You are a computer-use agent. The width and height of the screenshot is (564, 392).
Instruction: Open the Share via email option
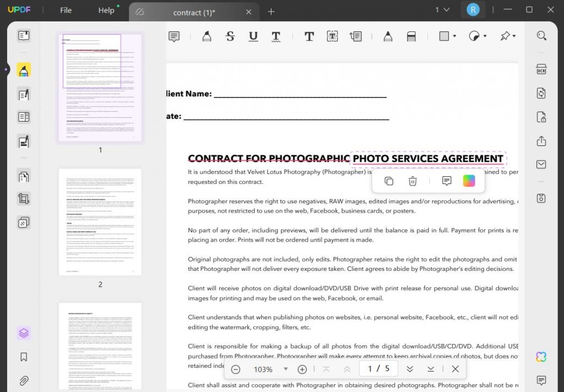541,164
